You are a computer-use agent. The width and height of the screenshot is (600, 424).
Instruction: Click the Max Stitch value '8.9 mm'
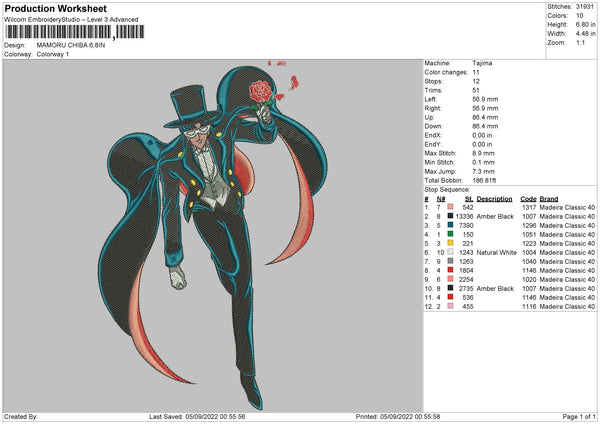(x=483, y=153)
